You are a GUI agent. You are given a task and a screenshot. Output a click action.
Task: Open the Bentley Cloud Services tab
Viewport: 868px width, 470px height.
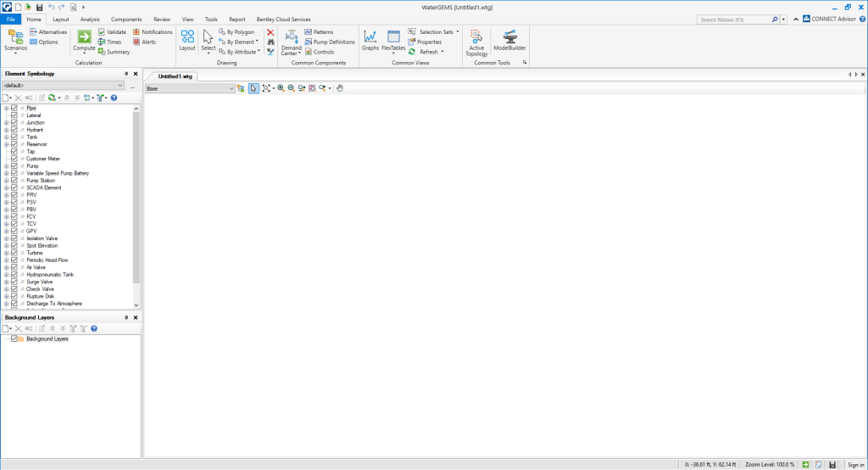(283, 20)
